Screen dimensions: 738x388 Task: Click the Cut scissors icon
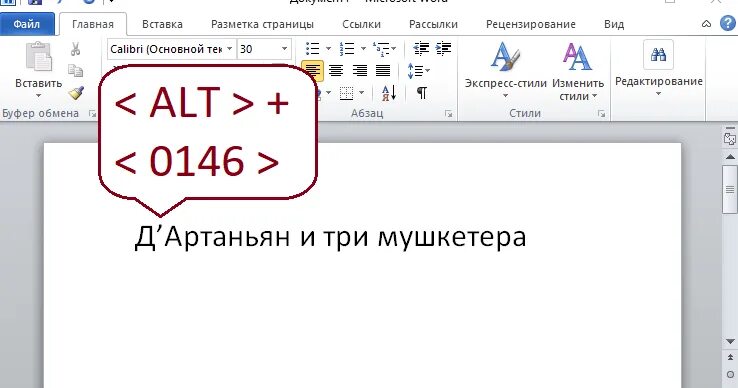(x=75, y=49)
